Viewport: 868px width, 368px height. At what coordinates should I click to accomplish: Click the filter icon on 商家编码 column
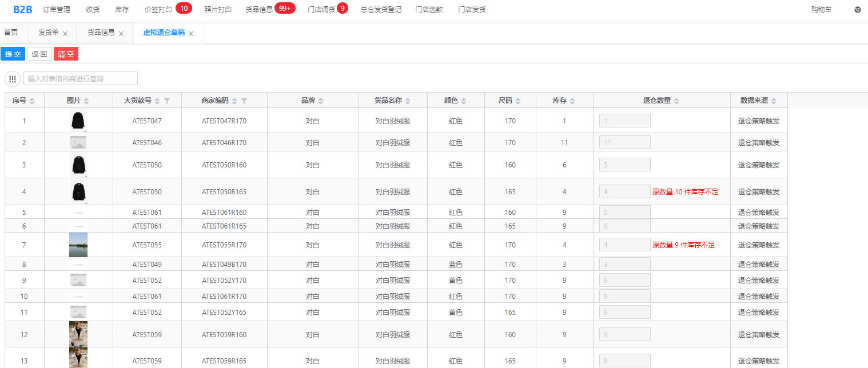(244, 101)
